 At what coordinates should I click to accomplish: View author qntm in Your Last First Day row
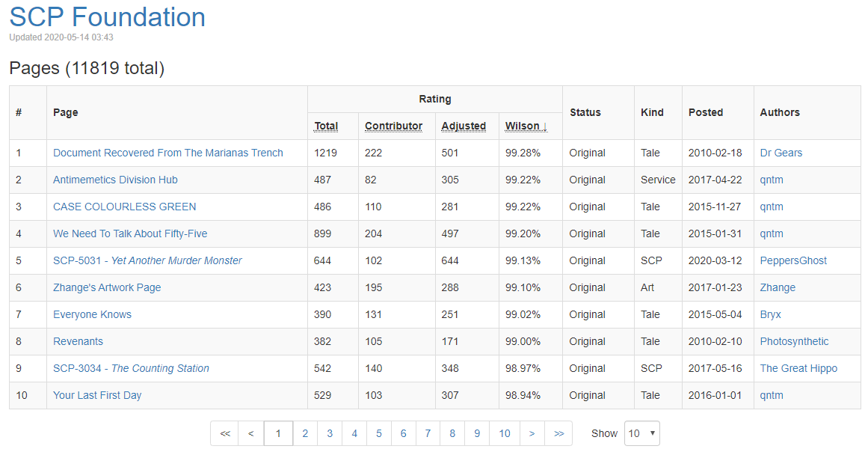[772, 395]
